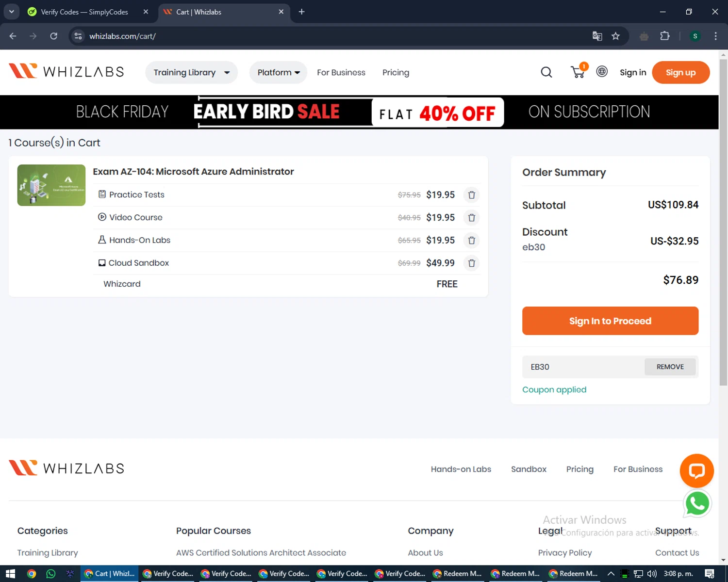728x582 pixels.
Task: Open the footer Training Library category link
Action: 48,552
